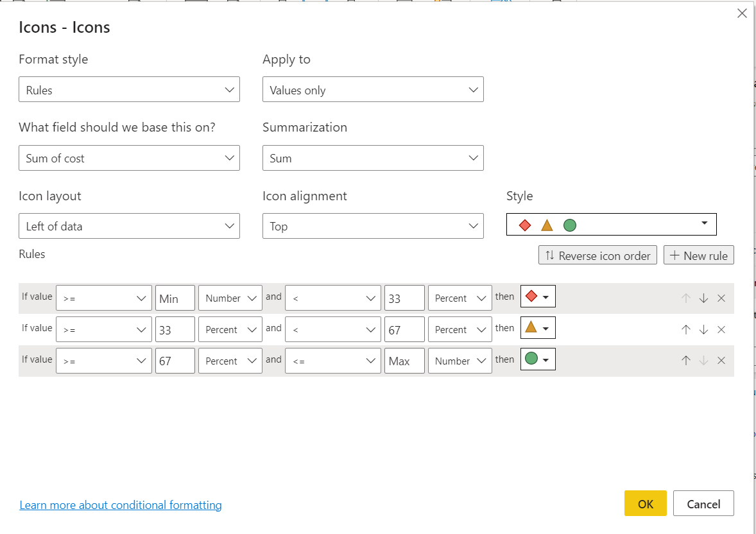The image size is (756, 534).
Task: Open the Icon layout dropdown
Action: point(129,226)
